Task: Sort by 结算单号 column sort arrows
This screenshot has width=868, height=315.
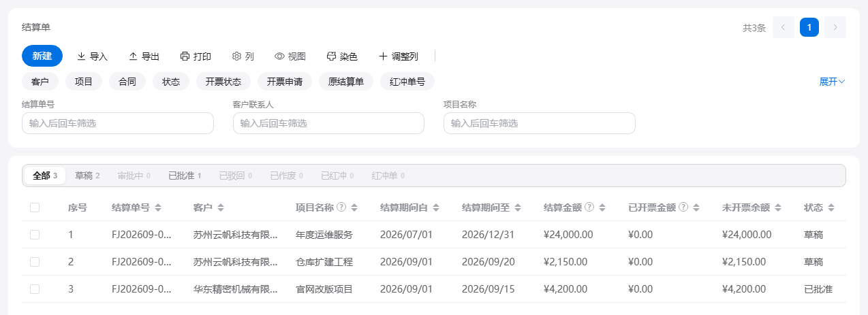Action: (x=158, y=208)
